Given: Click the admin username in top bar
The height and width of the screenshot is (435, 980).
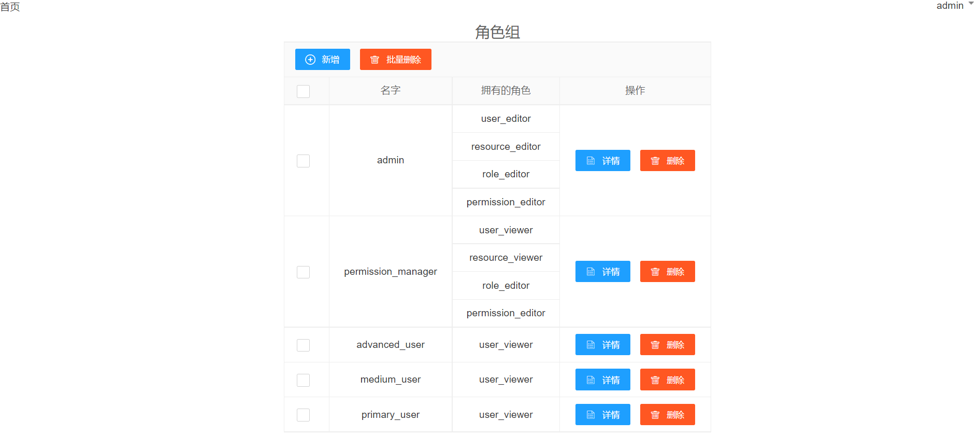Looking at the screenshot, I should (950, 6).
